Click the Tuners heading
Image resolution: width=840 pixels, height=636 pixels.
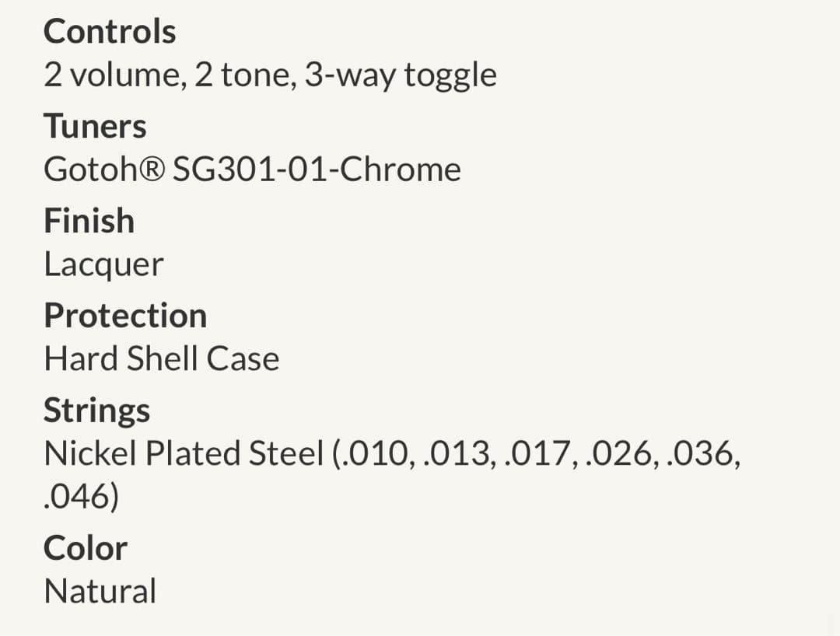pos(95,127)
